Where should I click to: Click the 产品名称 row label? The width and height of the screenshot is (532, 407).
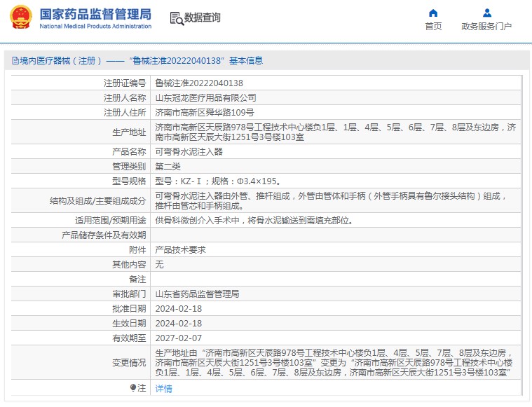[129, 151]
